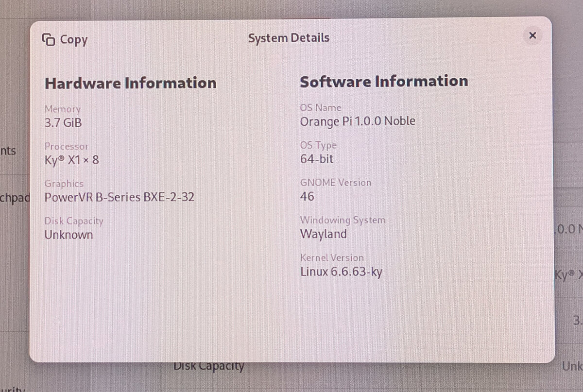This screenshot has width=583, height=392.
Task: Click the System Details title text
Action: (289, 38)
